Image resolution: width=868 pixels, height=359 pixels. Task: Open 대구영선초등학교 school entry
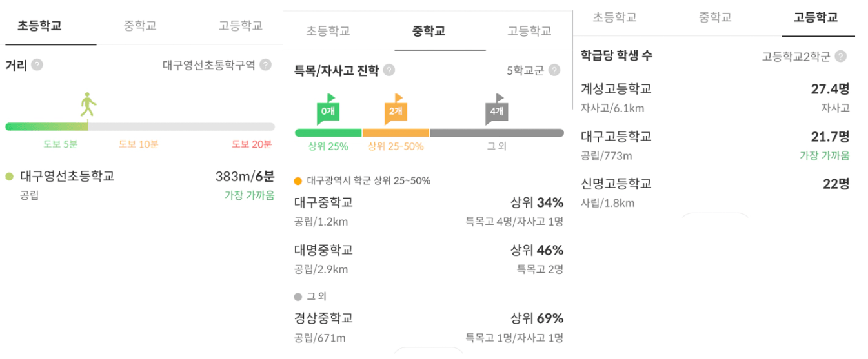(x=67, y=176)
